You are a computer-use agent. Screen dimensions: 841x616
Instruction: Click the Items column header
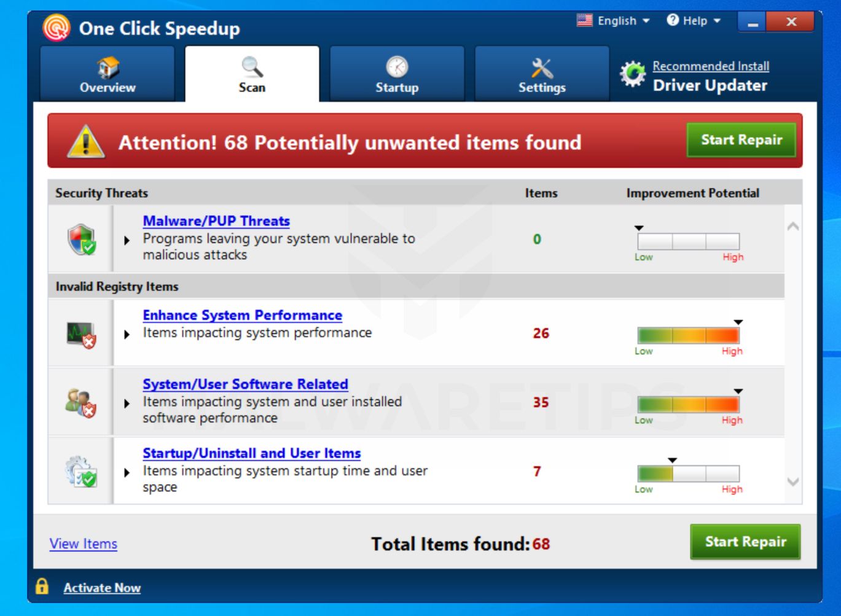541,193
